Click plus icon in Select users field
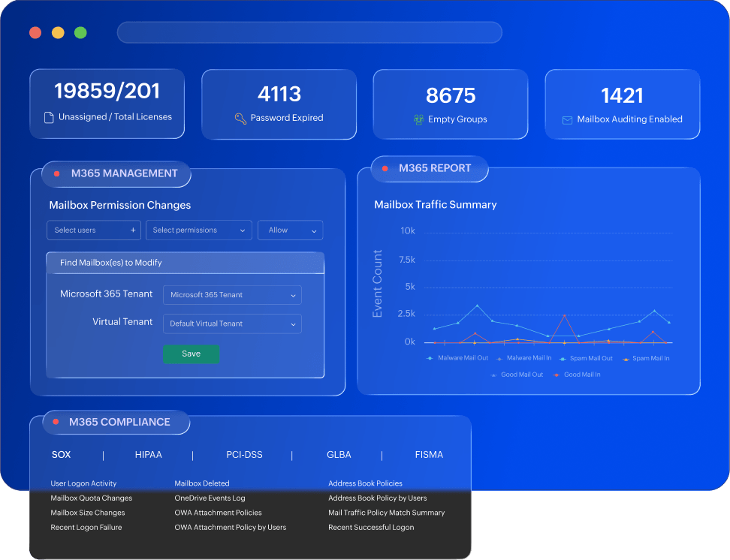 click(133, 230)
